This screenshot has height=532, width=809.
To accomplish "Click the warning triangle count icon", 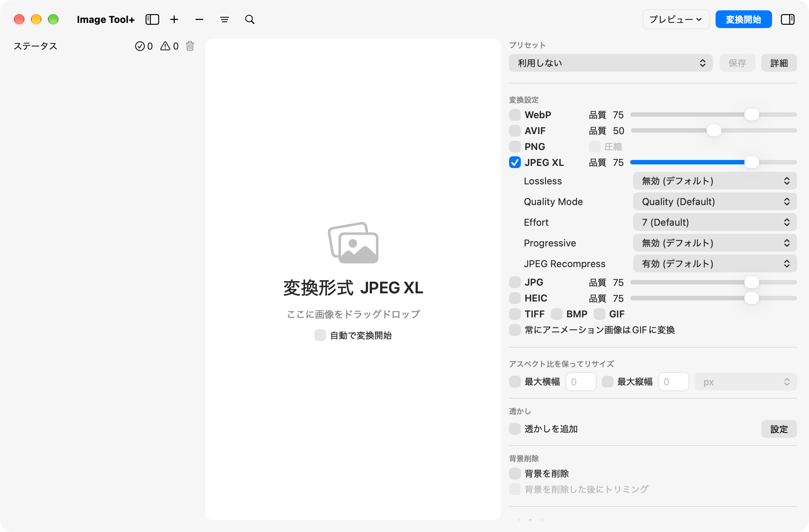I will [x=165, y=46].
